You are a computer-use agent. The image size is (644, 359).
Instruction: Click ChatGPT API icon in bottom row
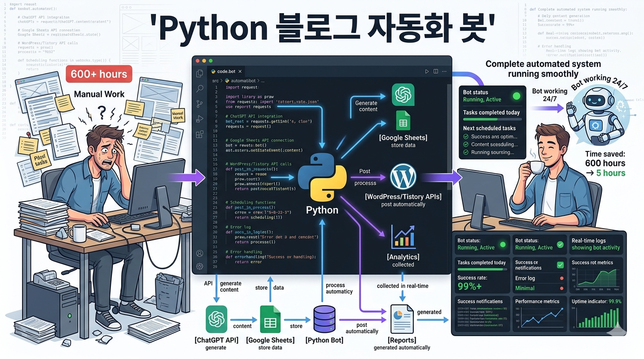pos(216,319)
